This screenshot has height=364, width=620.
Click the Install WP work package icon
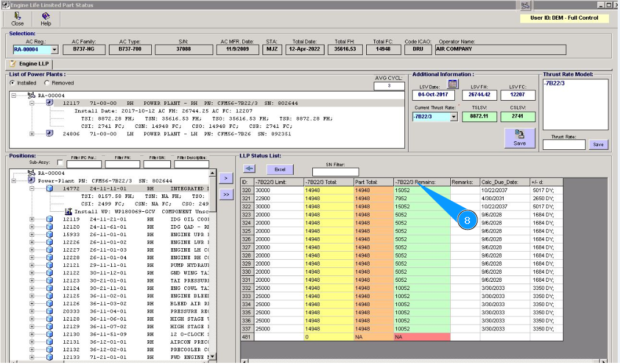(69, 211)
